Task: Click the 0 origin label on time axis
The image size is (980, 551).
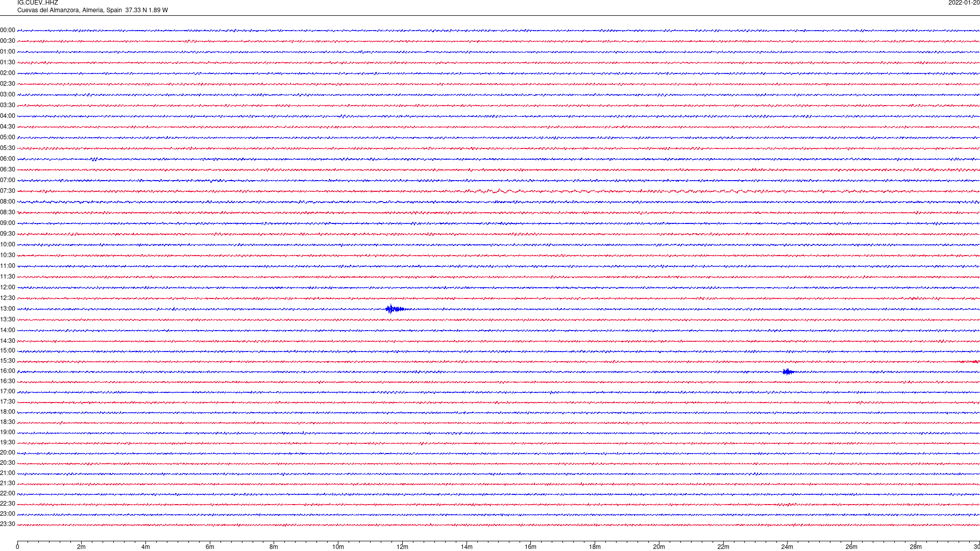Action: point(17,547)
